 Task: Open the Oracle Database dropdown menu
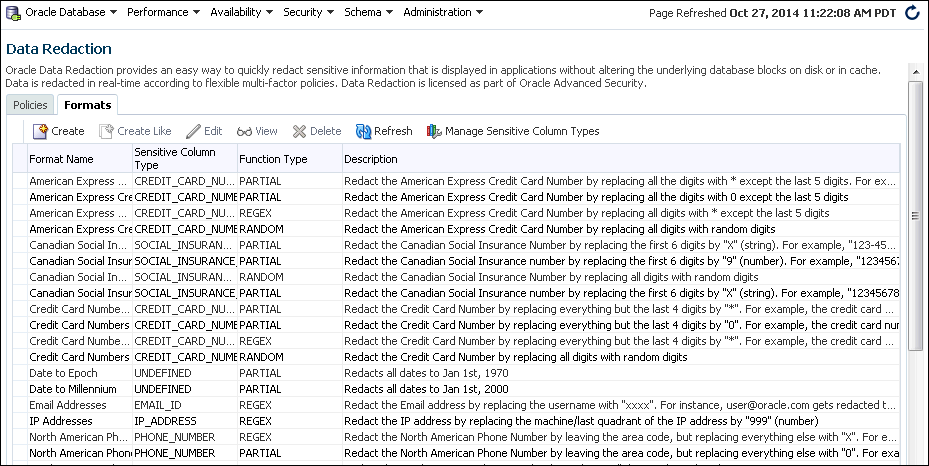point(71,12)
